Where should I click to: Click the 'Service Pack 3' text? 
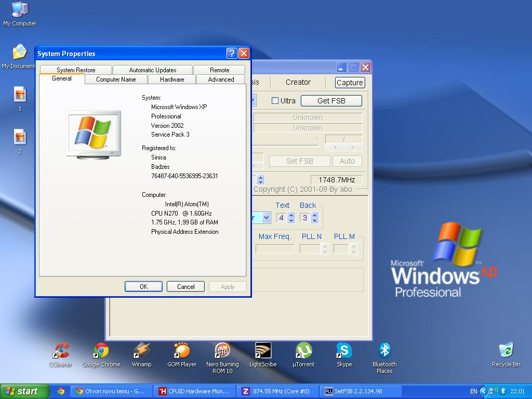click(x=170, y=135)
